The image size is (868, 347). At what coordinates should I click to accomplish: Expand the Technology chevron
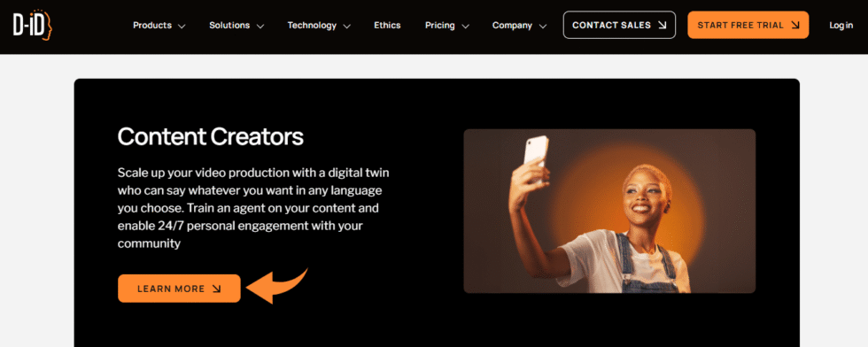tap(346, 26)
